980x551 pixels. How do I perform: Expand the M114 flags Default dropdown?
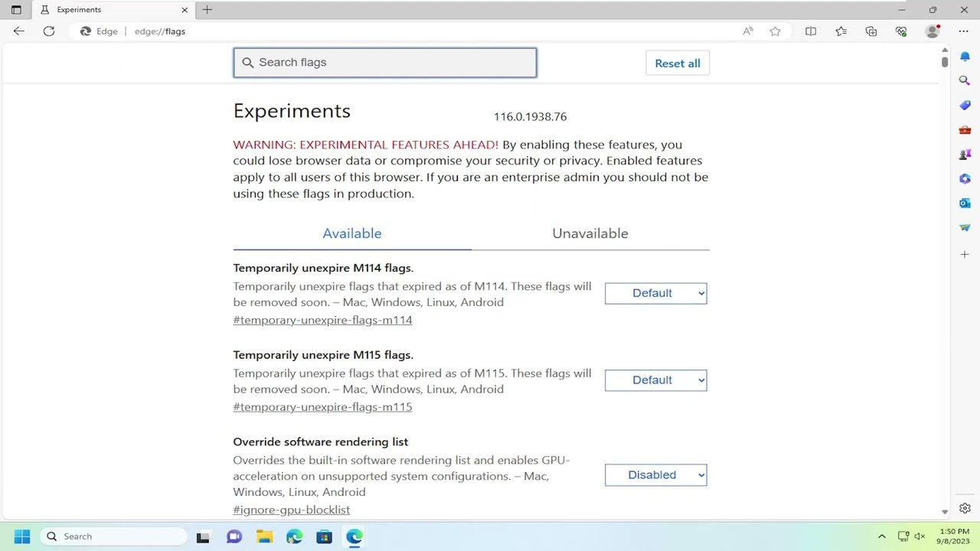pyautogui.click(x=655, y=293)
